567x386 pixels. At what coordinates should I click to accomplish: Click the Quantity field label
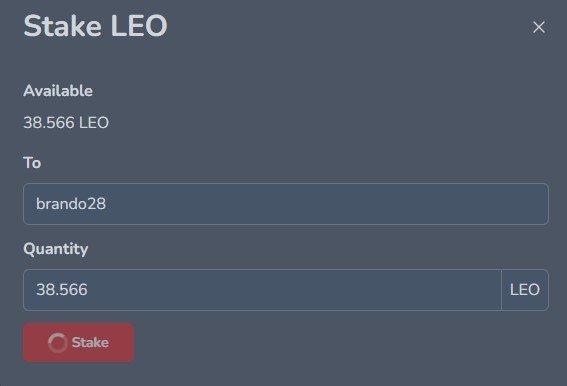click(x=56, y=249)
